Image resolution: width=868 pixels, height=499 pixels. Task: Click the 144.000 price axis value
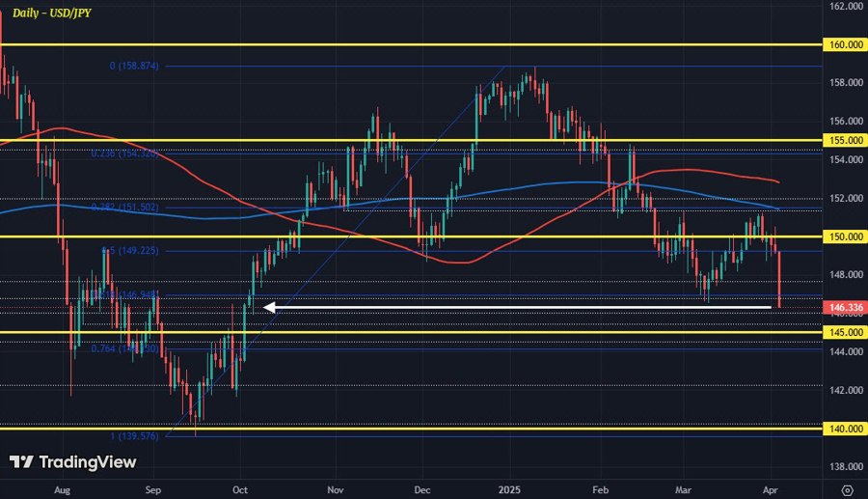coord(847,351)
